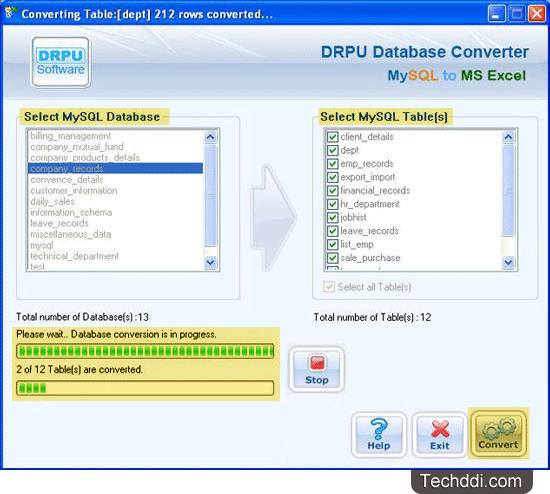
Task: Click the app icon in title bar
Action: [11, 13]
